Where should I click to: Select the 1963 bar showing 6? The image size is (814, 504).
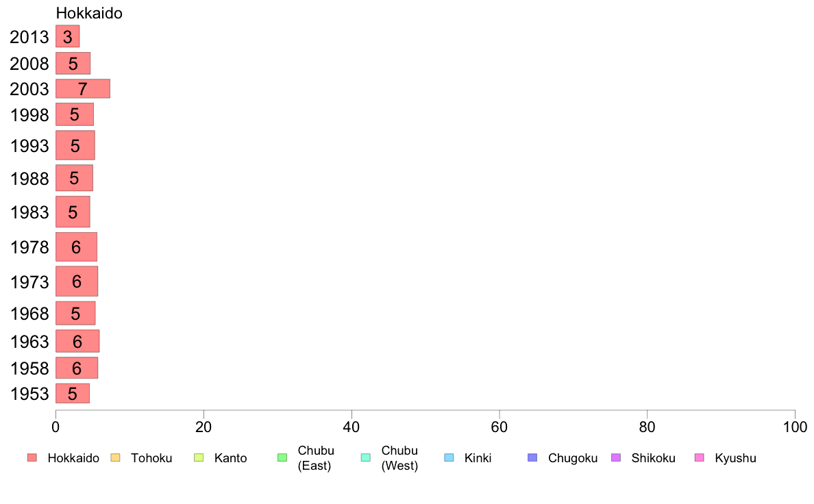(x=77, y=341)
